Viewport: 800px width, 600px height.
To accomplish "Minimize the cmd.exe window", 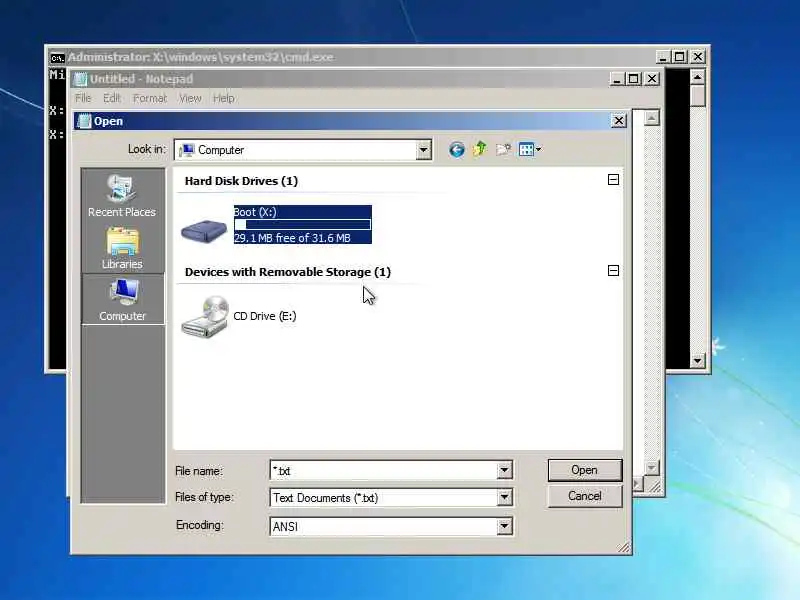I will (662, 57).
